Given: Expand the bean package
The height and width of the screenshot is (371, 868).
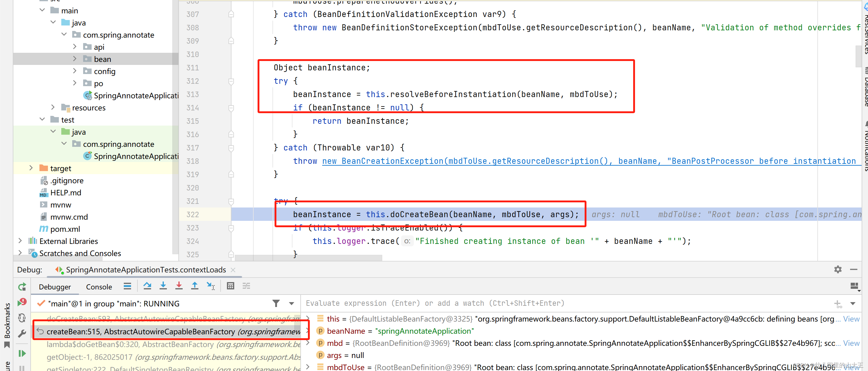Looking at the screenshot, I should (75, 59).
